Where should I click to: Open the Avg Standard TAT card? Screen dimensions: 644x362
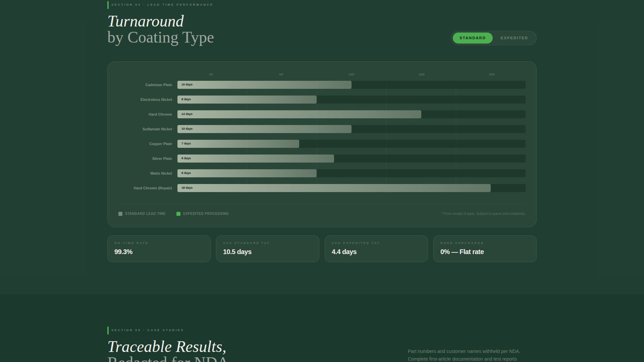[x=267, y=248]
